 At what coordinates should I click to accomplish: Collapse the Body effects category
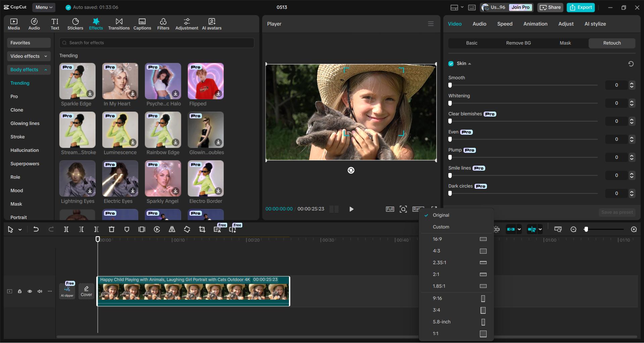pos(46,70)
